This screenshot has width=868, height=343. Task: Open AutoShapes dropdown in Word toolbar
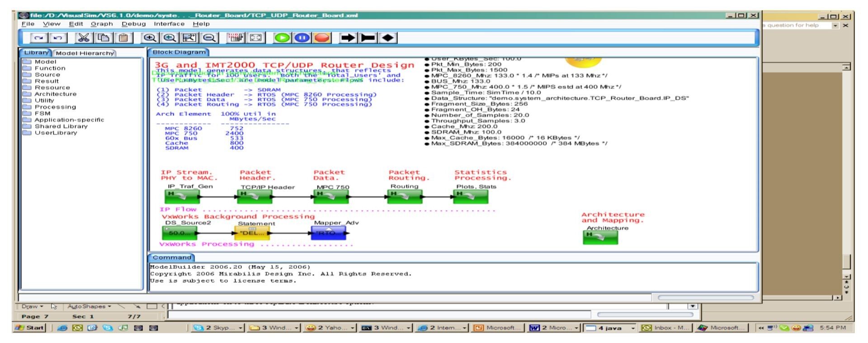click(89, 306)
